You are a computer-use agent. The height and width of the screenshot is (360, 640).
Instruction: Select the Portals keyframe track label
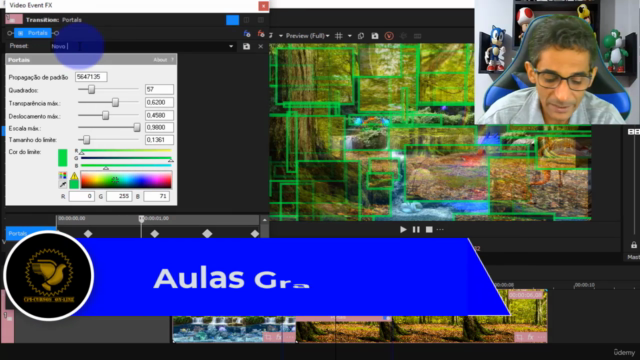coord(31,233)
